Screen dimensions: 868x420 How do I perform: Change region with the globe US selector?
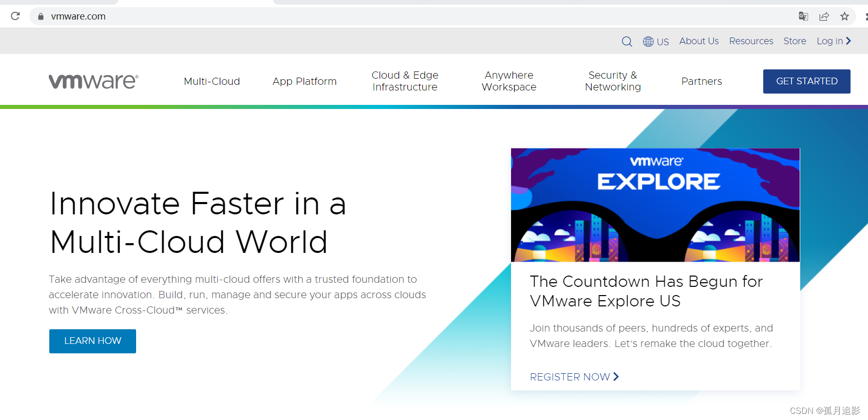656,42
